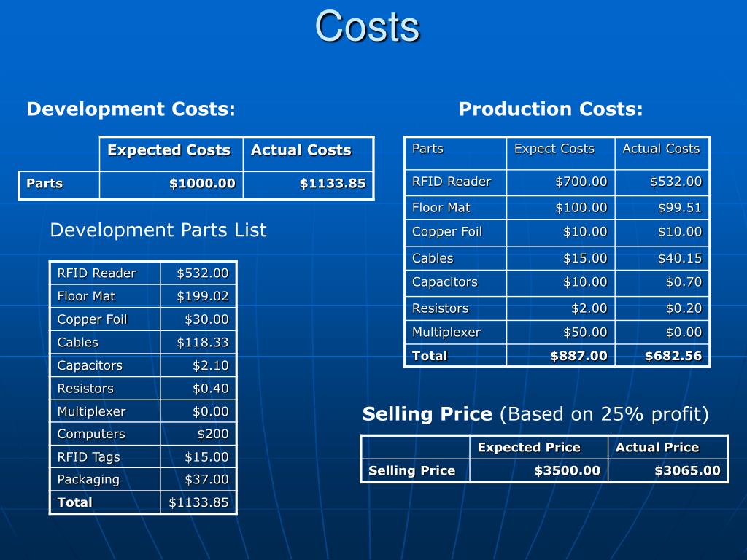Select "Total" label in Development Parts List
Viewport: 747px width, 560px height.
pos(75,502)
